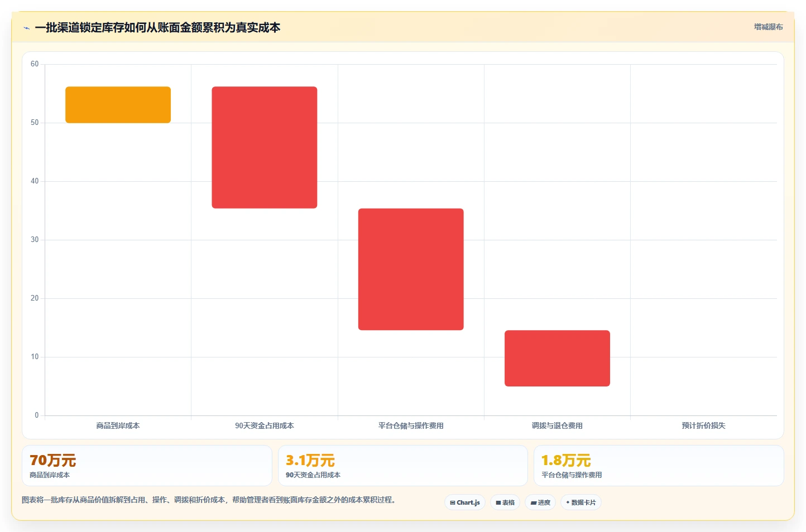Screen dimensions: 806x532
Task: Click the card caption 平台仓储与操作费用 under 1.8万元
Action: tap(572, 475)
